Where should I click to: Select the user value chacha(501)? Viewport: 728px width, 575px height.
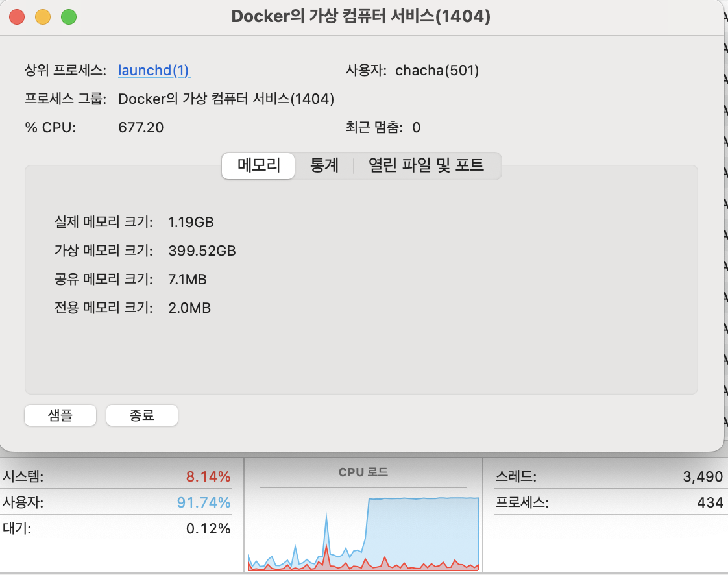coord(437,71)
